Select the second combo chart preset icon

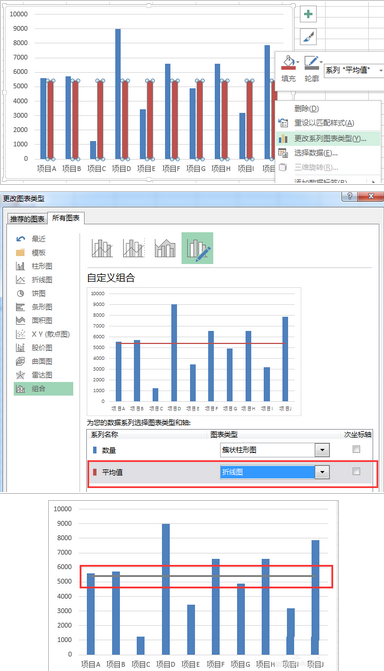pos(133,248)
